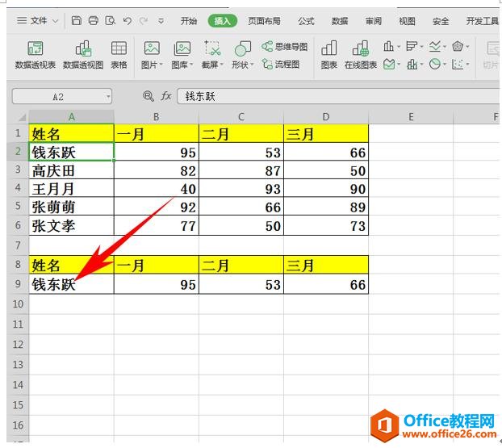Click the Save icon in quick access toolbar
502x448 pixels.
point(76,21)
